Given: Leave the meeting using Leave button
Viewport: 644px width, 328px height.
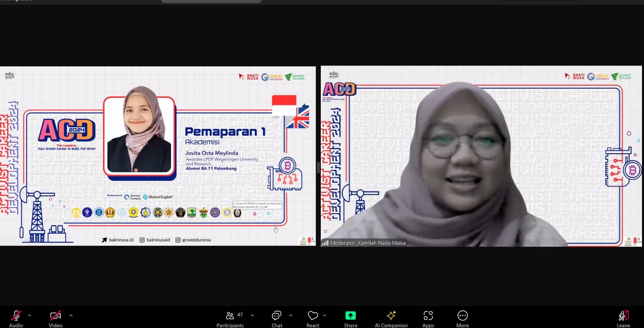Looking at the screenshot, I should click(623, 316).
